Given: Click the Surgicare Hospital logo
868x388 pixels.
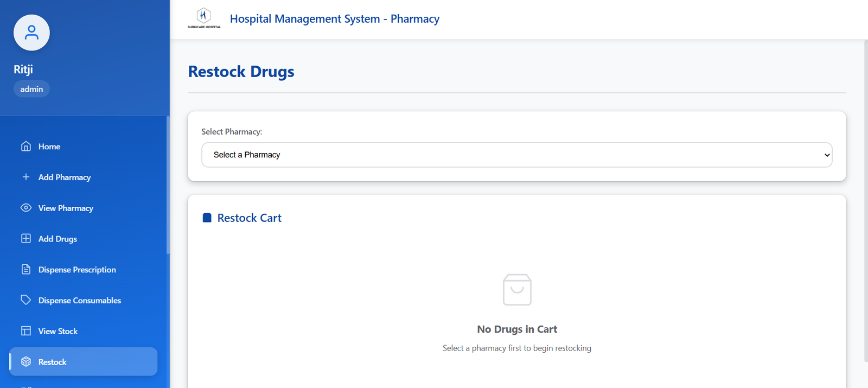Looking at the screenshot, I should [204, 18].
